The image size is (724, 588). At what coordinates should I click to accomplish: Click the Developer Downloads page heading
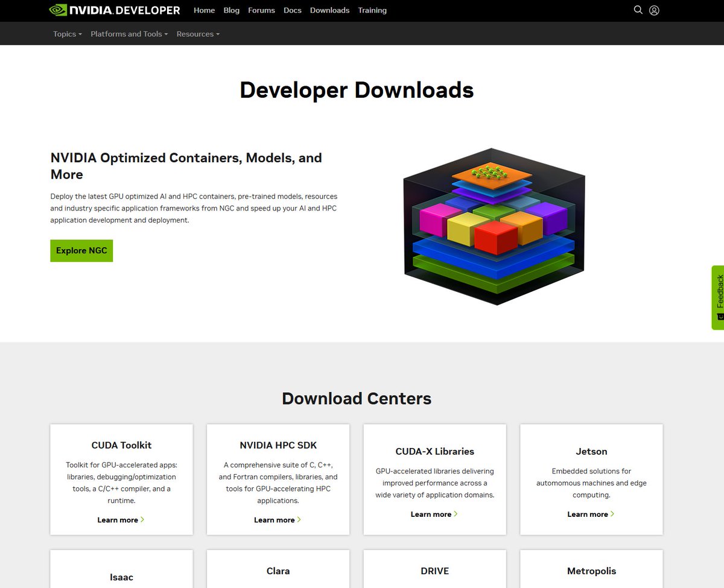point(357,90)
